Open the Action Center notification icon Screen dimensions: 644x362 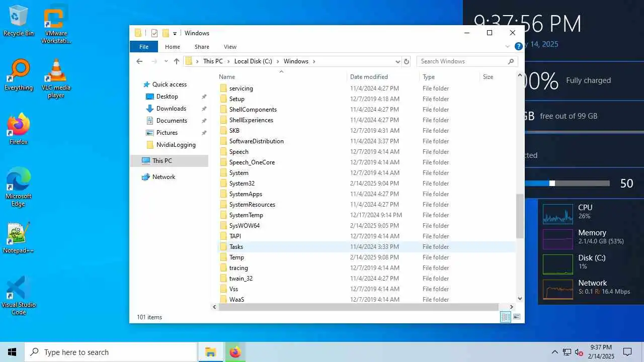pos(627,352)
